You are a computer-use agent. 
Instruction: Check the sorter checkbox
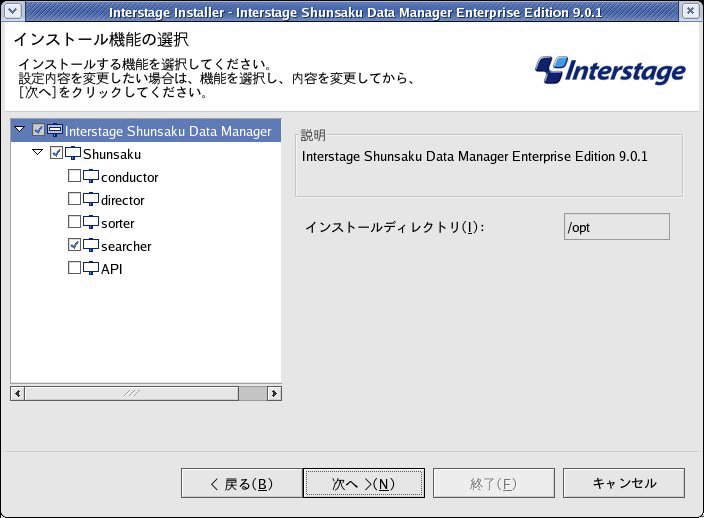[x=75, y=221]
